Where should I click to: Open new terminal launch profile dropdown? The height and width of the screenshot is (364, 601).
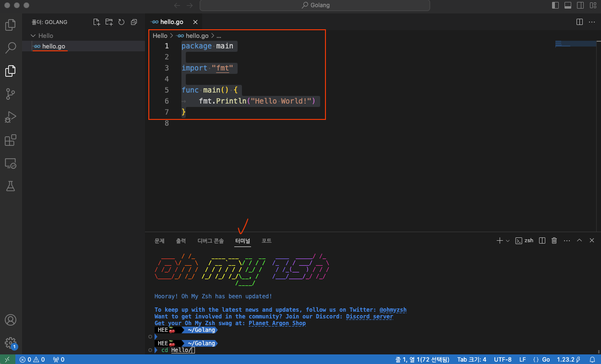[508, 240]
